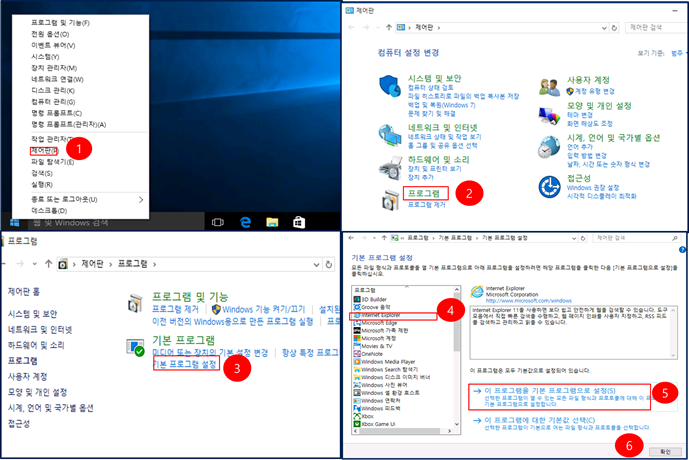Select 제어판 in the Win+X menu
This screenshot has height=460, width=689.
pos(44,150)
